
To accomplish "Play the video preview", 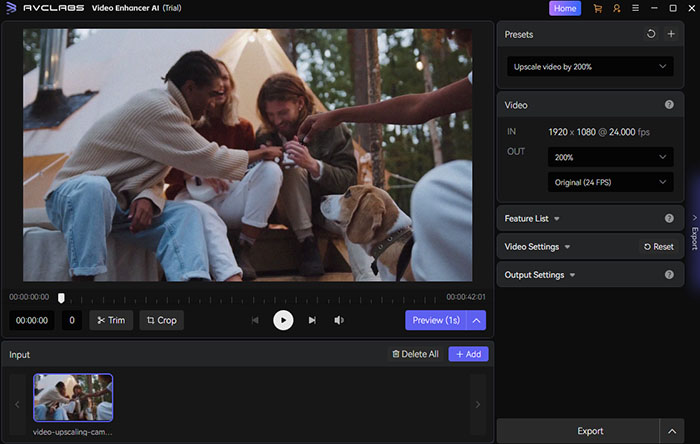I will tap(283, 320).
